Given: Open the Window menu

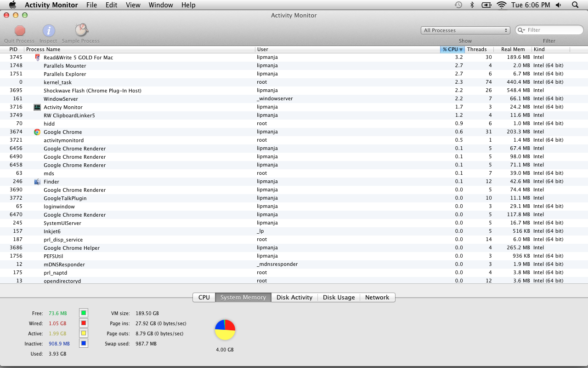Looking at the screenshot, I should (x=161, y=5).
